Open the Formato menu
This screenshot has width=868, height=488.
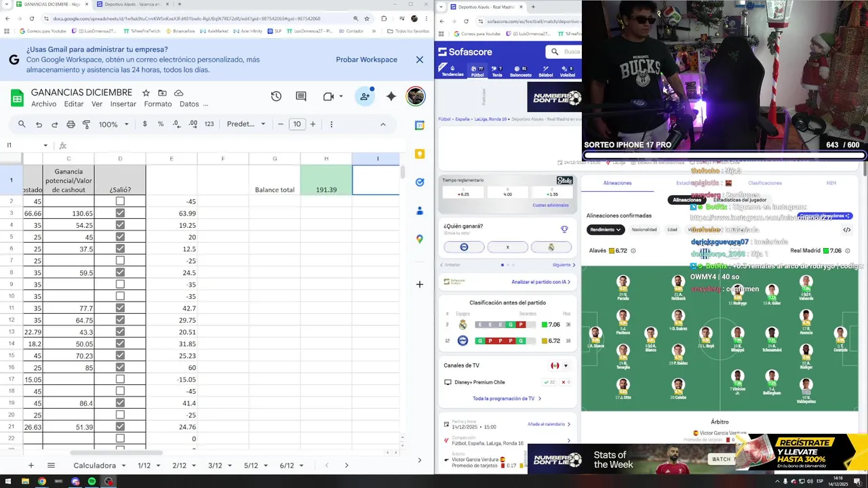pyautogui.click(x=158, y=104)
